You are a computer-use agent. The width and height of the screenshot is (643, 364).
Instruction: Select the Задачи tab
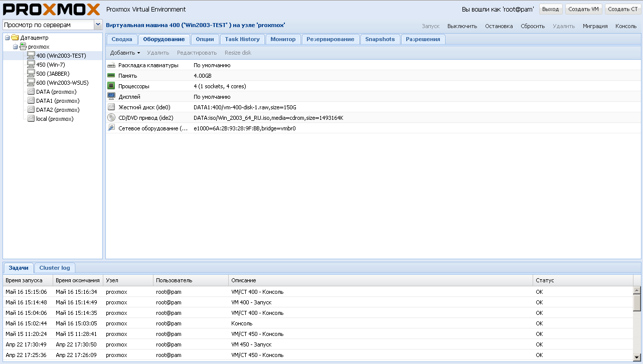[19, 268]
